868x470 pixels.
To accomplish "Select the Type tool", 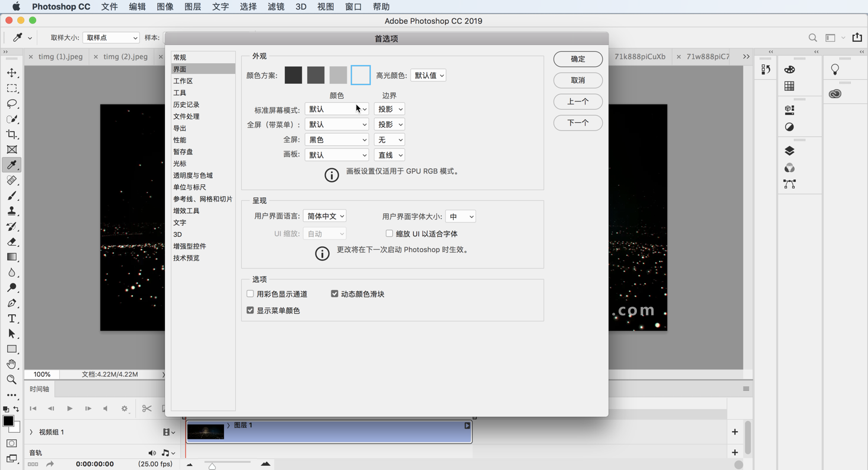I will coord(11,318).
